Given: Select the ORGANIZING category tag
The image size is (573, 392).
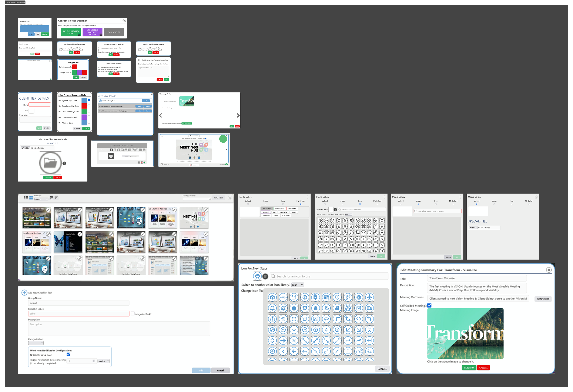Looking at the screenshot, I should click(267, 209).
